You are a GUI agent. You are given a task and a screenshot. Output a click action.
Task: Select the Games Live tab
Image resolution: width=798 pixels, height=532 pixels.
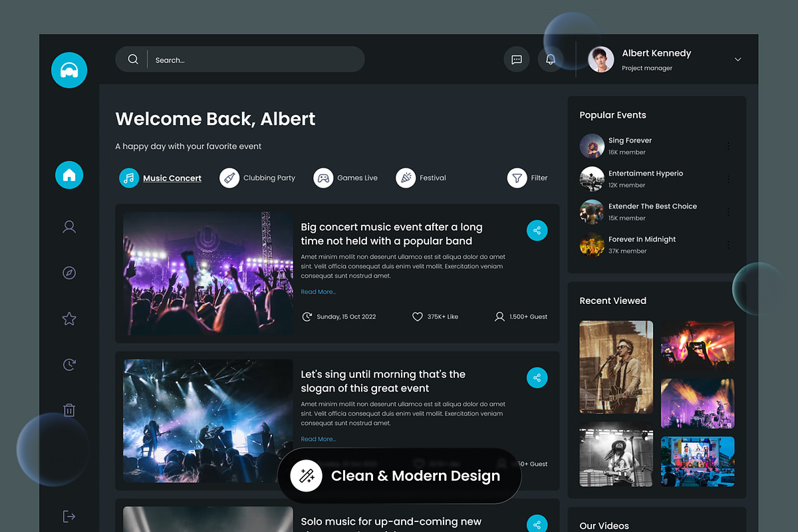(346, 178)
